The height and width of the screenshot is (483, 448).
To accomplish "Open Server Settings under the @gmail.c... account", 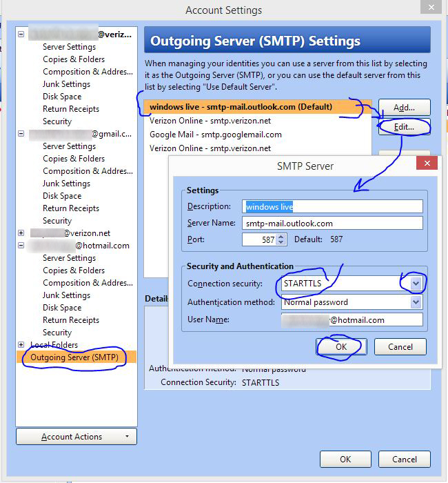I will pos(69,146).
